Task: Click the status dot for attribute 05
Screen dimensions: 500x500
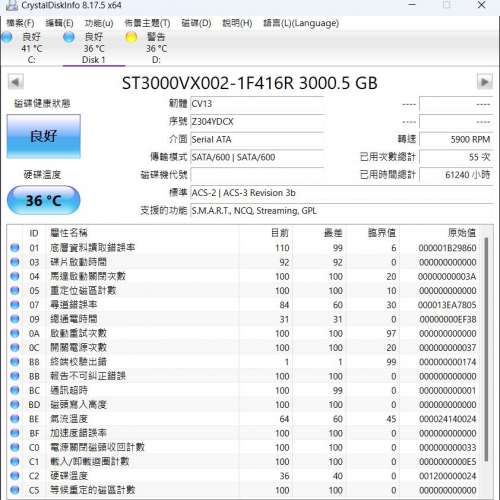Action: pos(15,290)
